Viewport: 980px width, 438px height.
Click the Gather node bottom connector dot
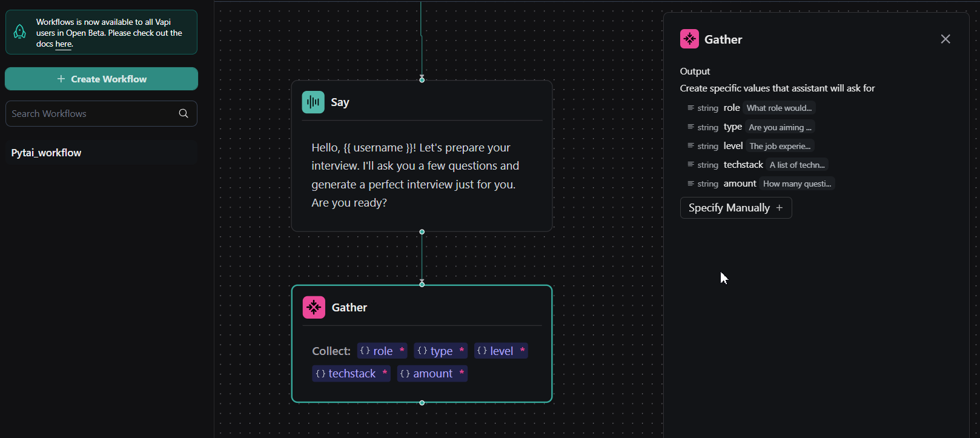(x=422, y=403)
